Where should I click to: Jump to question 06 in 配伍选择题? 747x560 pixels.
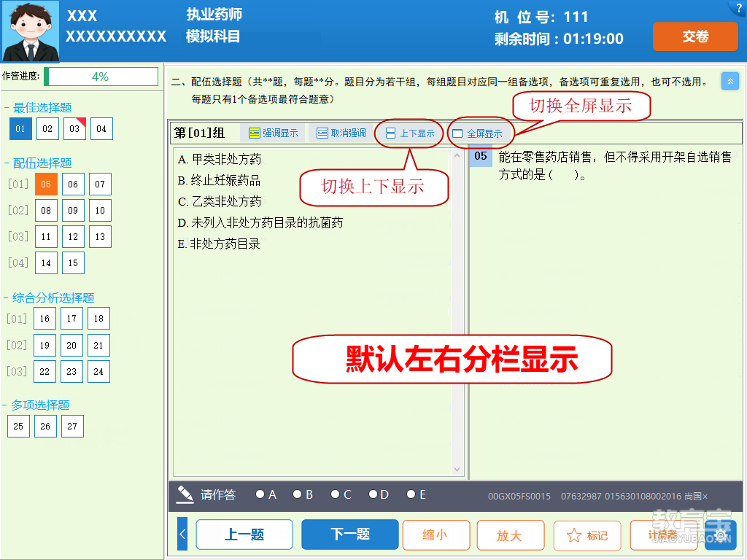coord(71,184)
